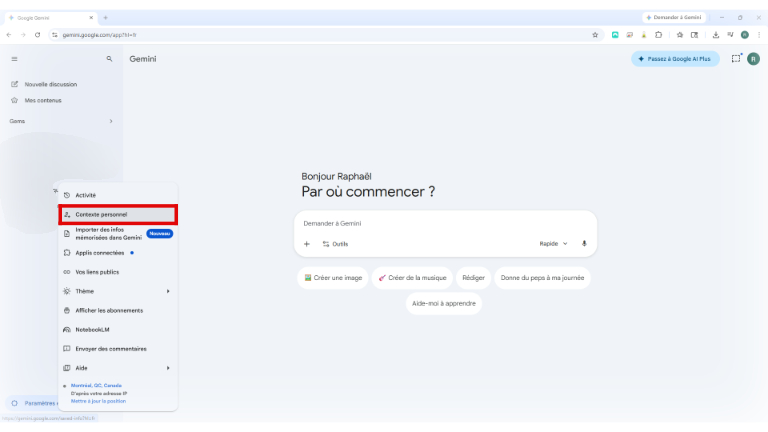This screenshot has height=432, width=768.
Task: Reload the page with the refresh icon
Action: tap(38, 34)
